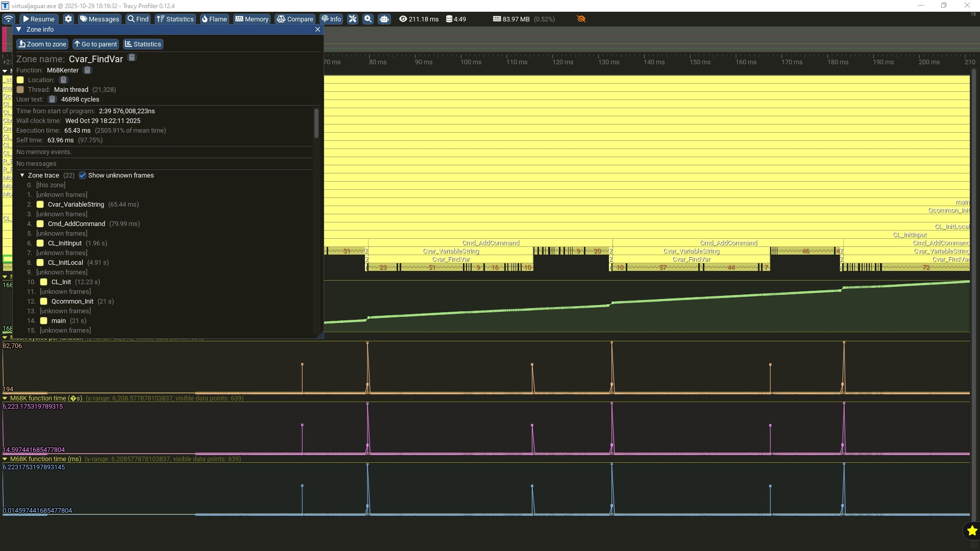Copy the zone name to the clipboard
Viewport: 980px width, 551px height.
pos(132,58)
